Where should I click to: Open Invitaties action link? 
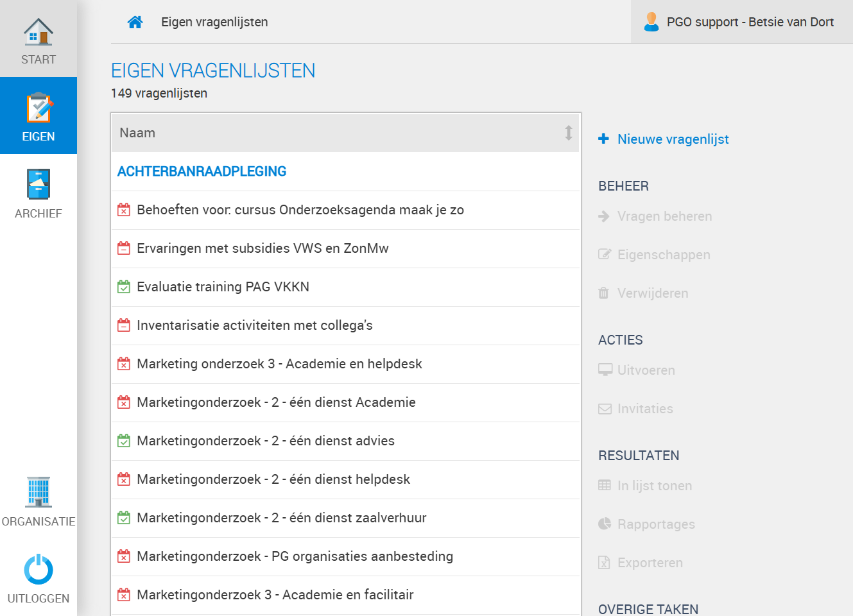tap(645, 409)
